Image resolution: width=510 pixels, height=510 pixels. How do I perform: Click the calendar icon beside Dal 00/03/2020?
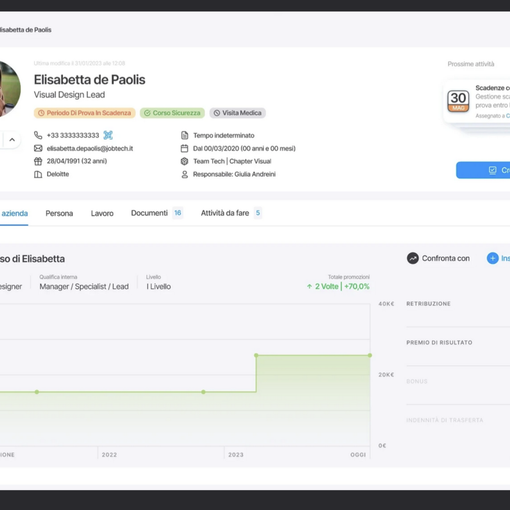click(184, 148)
